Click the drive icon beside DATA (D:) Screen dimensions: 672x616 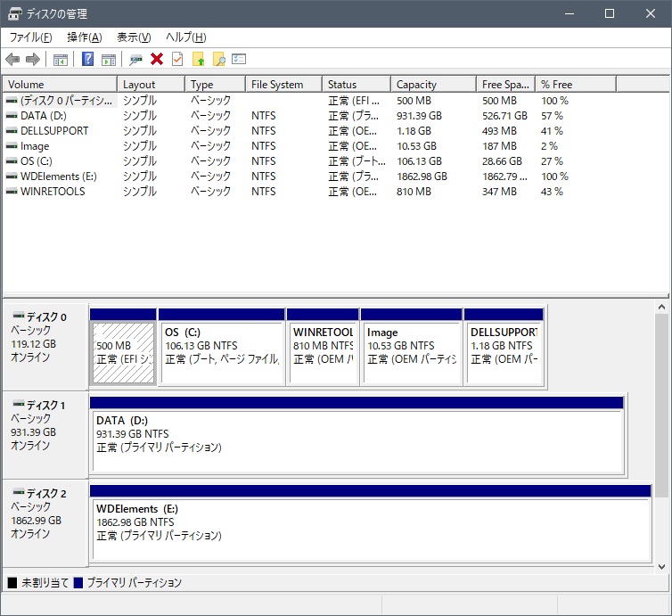click(x=12, y=116)
